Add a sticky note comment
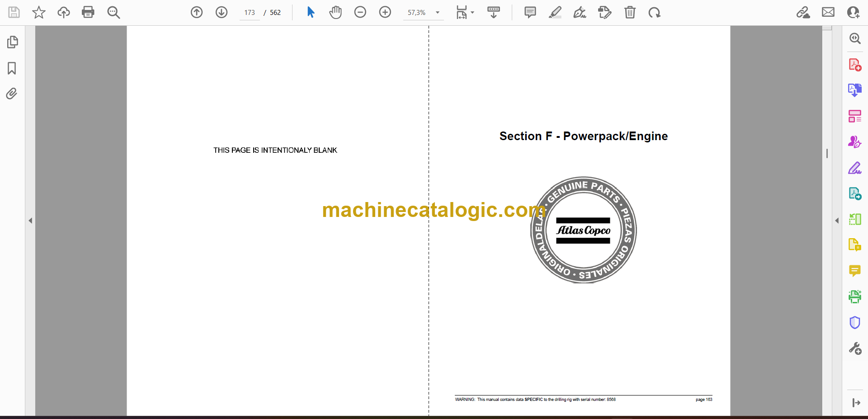 click(530, 12)
